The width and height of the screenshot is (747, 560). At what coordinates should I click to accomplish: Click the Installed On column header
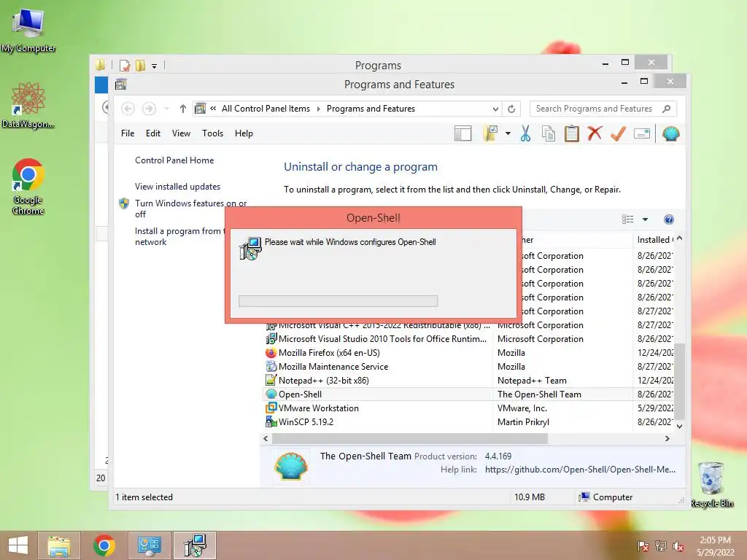coord(654,239)
